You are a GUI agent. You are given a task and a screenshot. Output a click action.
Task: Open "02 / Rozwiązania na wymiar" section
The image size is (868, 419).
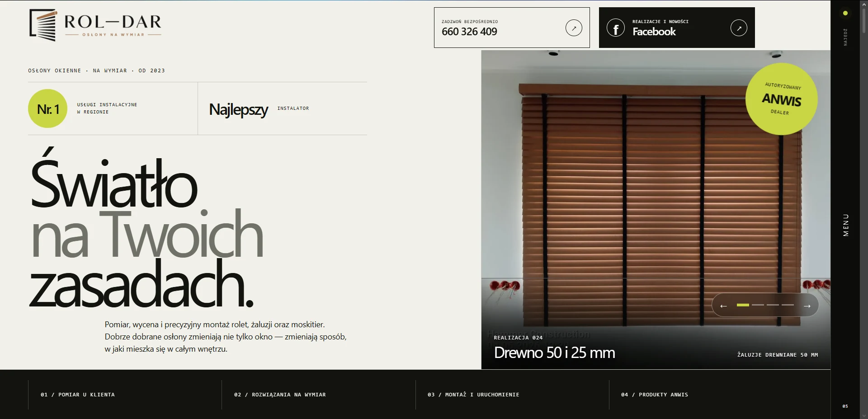(x=280, y=395)
